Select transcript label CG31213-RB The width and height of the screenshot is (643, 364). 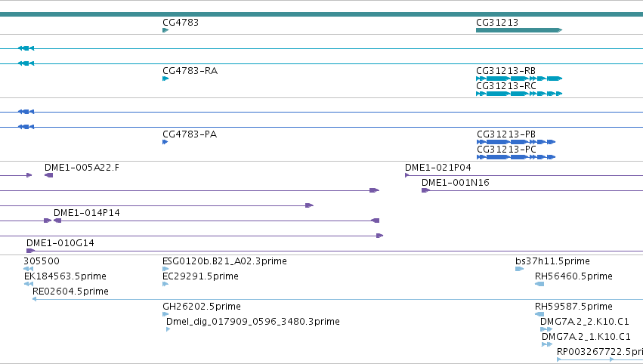tap(505, 71)
